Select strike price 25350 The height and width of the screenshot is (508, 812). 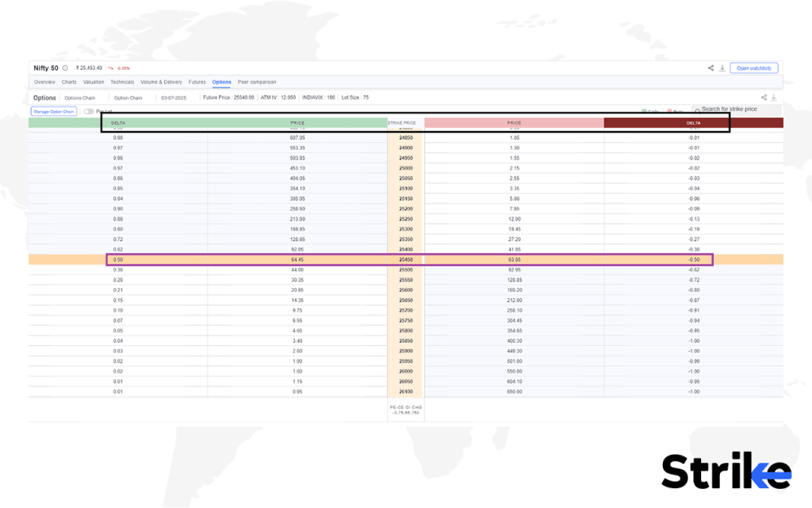(x=406, y=240)
